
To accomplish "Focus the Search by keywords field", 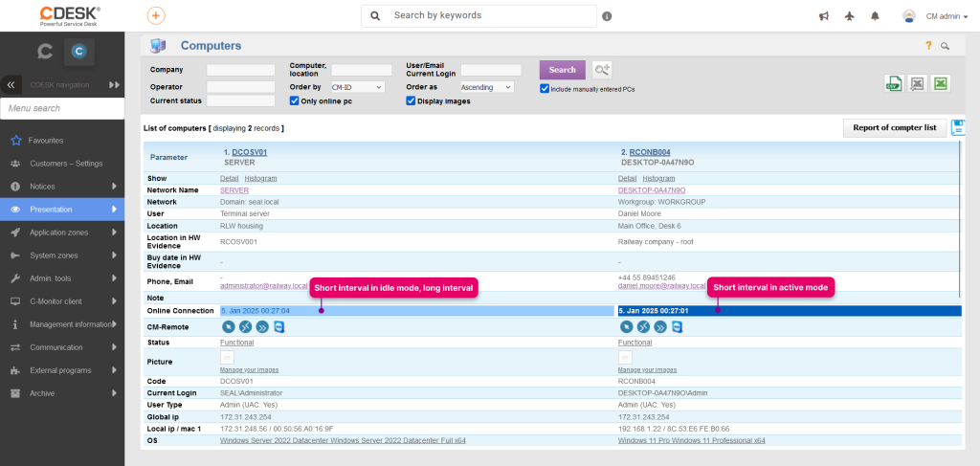I will 479,15.
